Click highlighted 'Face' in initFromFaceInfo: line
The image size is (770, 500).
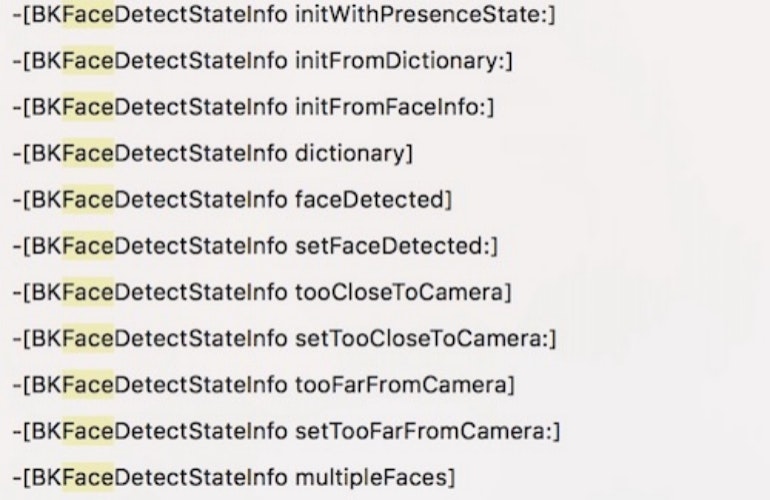(x=88, y=108)
